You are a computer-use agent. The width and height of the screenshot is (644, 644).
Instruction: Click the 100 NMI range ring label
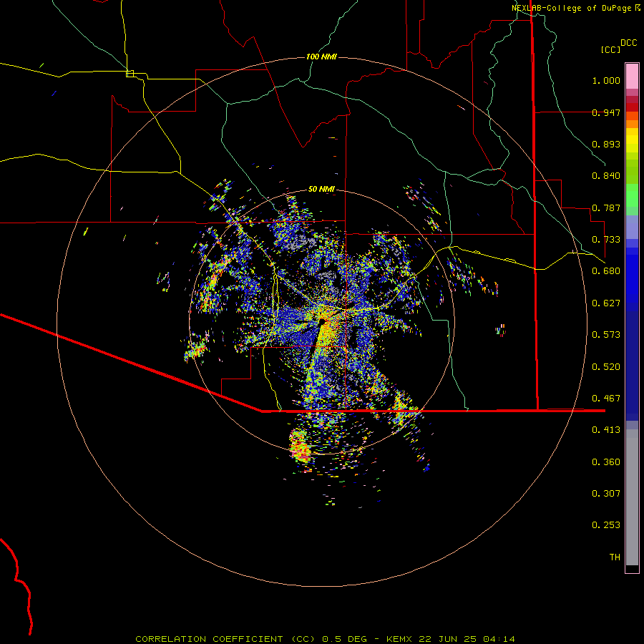coord(321,57)
